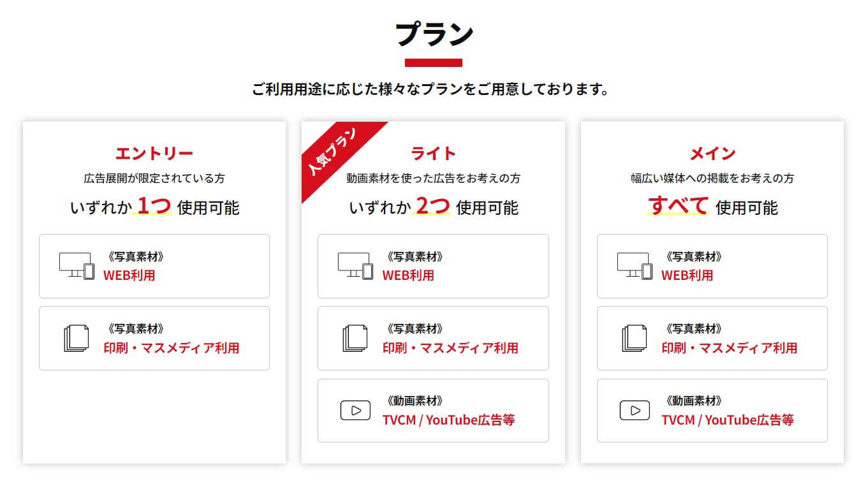
Task: Choose 印刷・マスメディア利用 in the Main plan
Action: tap(729, 348)
